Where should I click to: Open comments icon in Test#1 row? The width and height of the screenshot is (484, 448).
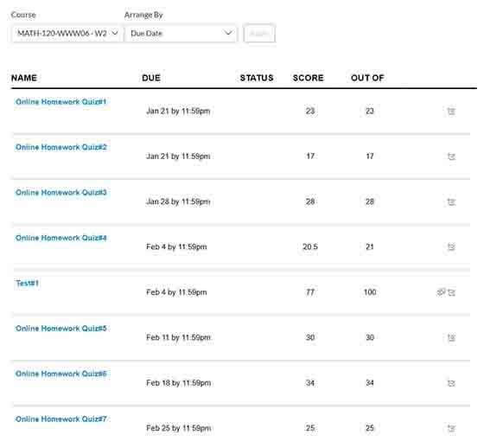[441, 292]
